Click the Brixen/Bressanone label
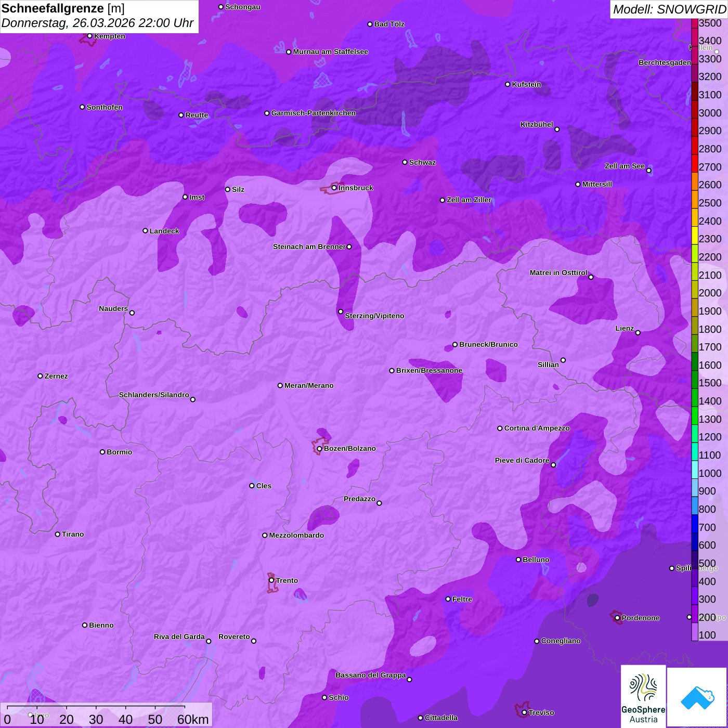728x728 pixels. pyautogui.click(x=429, y=370)
